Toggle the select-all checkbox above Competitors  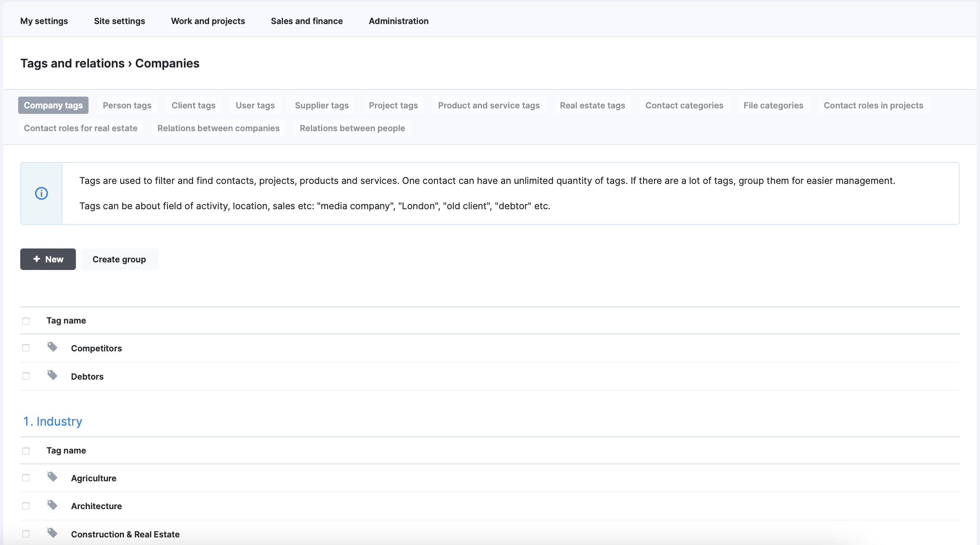point(26,321)
